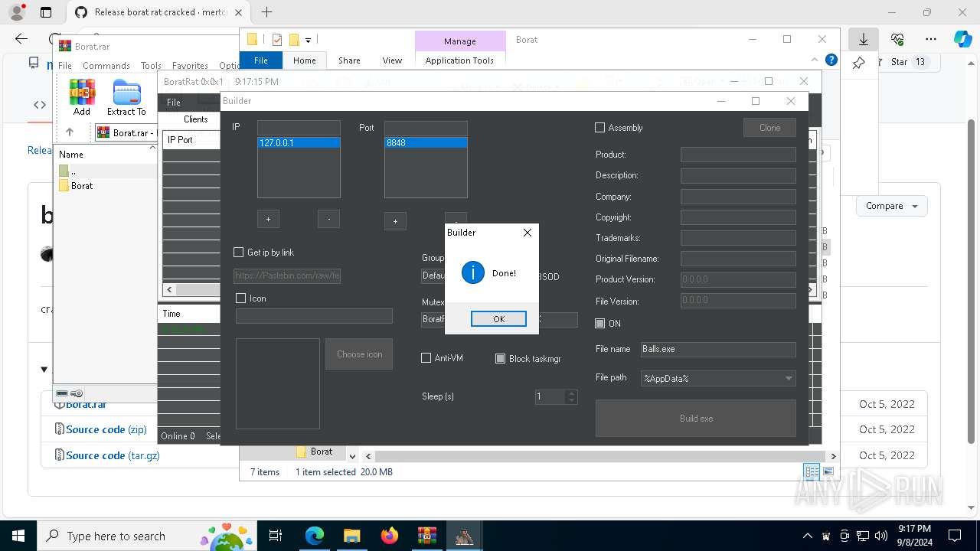The image size is (980, 551).
Task: Open BoratRat File menu
Action: click(x=174, y=103)
